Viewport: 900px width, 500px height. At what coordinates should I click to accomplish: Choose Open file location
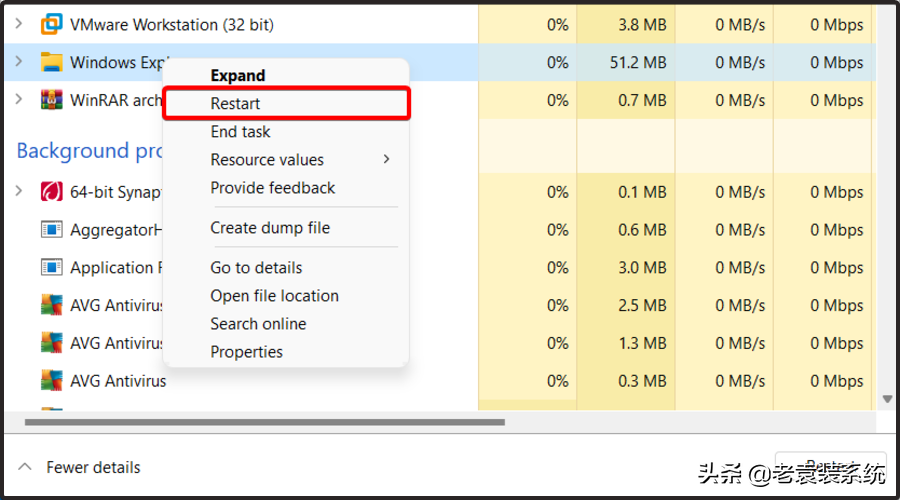click(274, 296)
